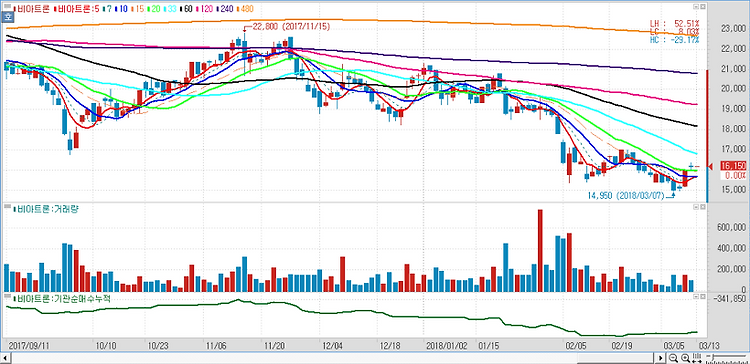Zoom in with the plus magnifier icon

coord(685,358)
